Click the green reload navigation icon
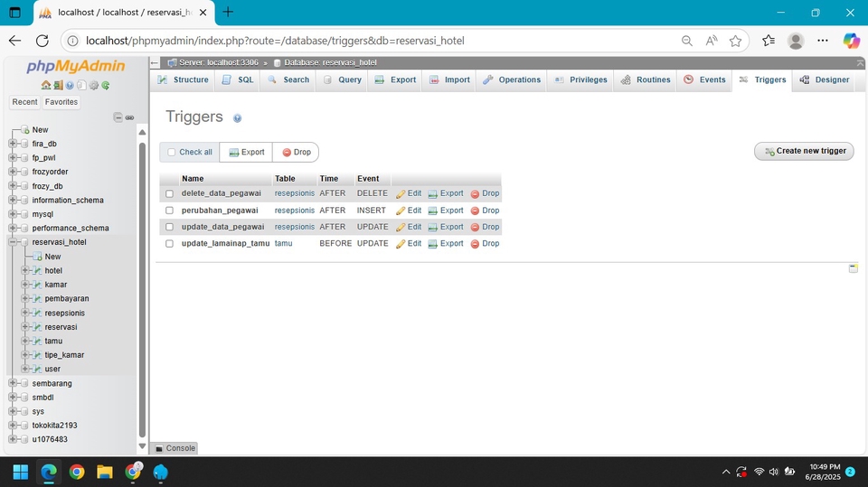The width and height of the screenshot is (868, 487). point(106,85)
